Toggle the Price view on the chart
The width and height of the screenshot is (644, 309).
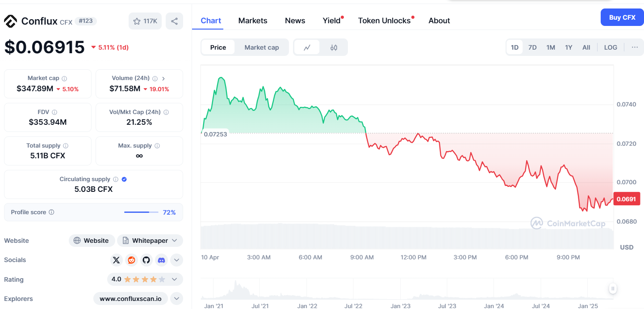pos(218,47)
